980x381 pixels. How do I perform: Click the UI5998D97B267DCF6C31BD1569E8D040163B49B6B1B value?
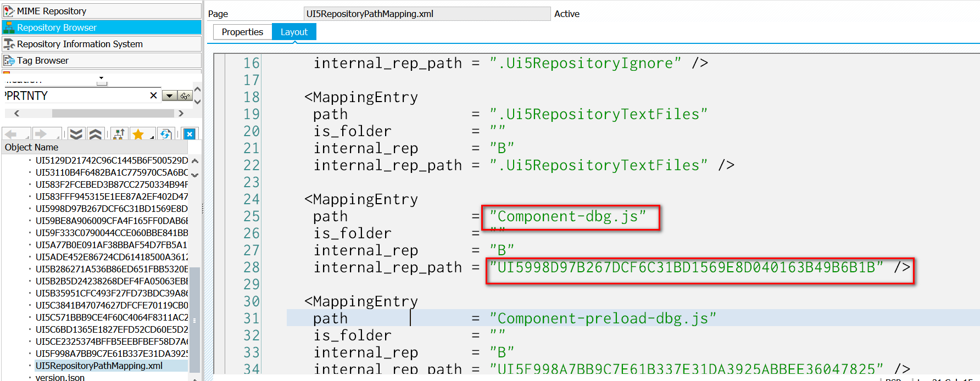(x=687, y=267)
